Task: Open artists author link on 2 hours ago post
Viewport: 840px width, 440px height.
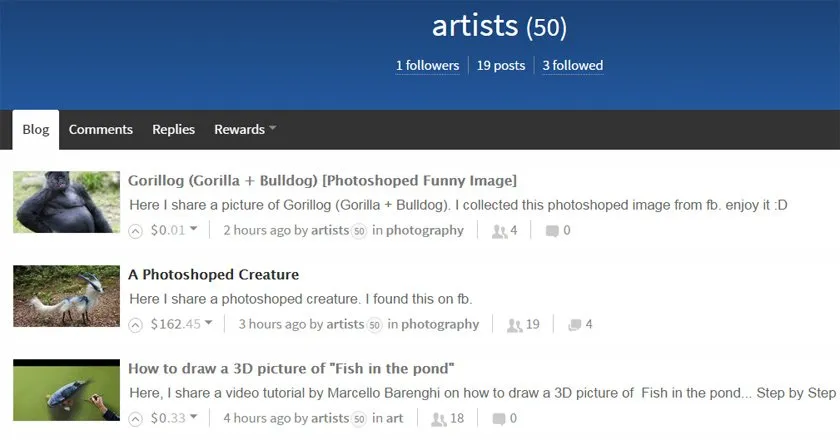Action: [330, 230]
